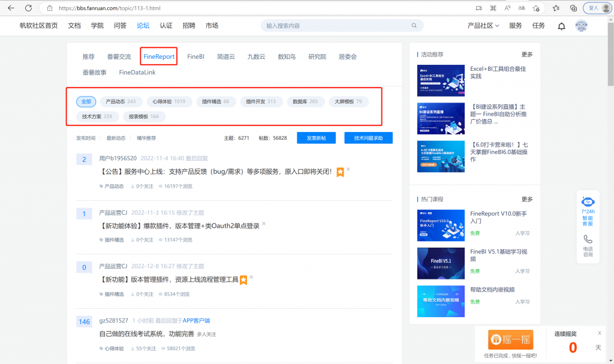This screenshot has height=364, width=614.
Task: Open the 招聘 nav item
Action: coord(189,25)
